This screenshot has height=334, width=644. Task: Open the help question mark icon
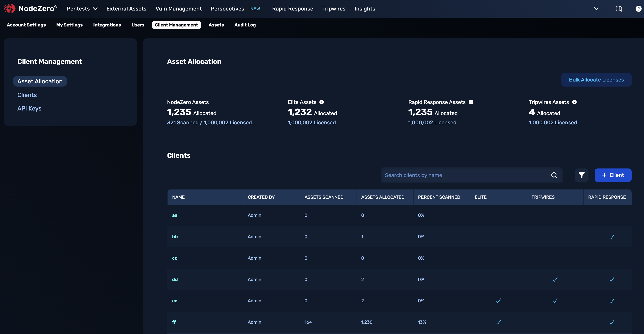(638, 8)
